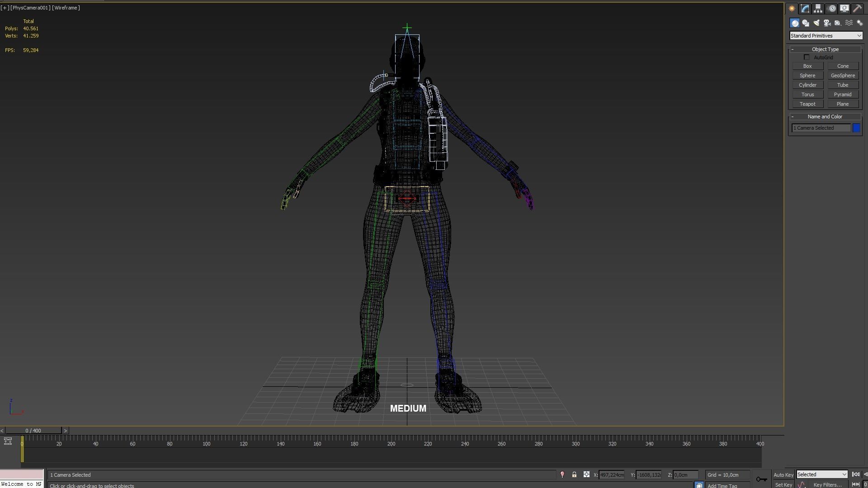Open the viewport [+] general menu
This screenshot has width=868, height=488.
[x=5, y=8]
